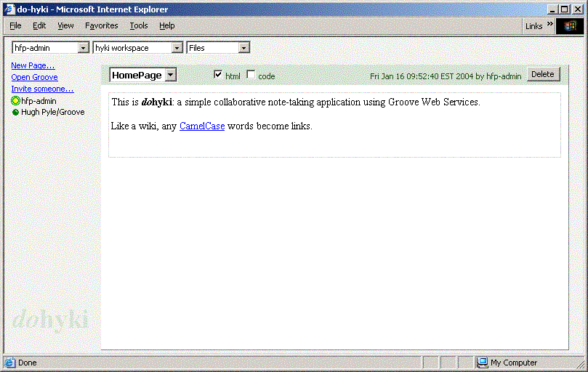Click the hfp-admin yellow presence icon
Viewport: 588px width, 372px height.
(15, 101)
